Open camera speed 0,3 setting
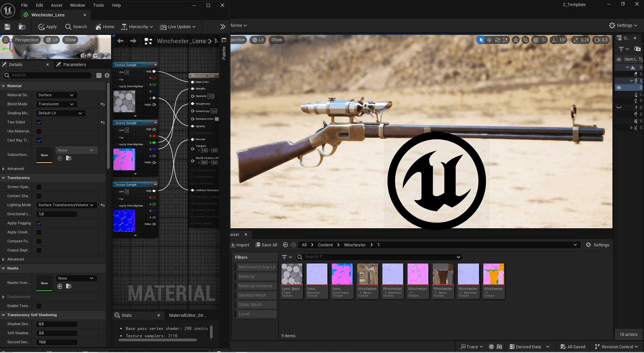Screen dimensions: 644x353 (601, 40)
